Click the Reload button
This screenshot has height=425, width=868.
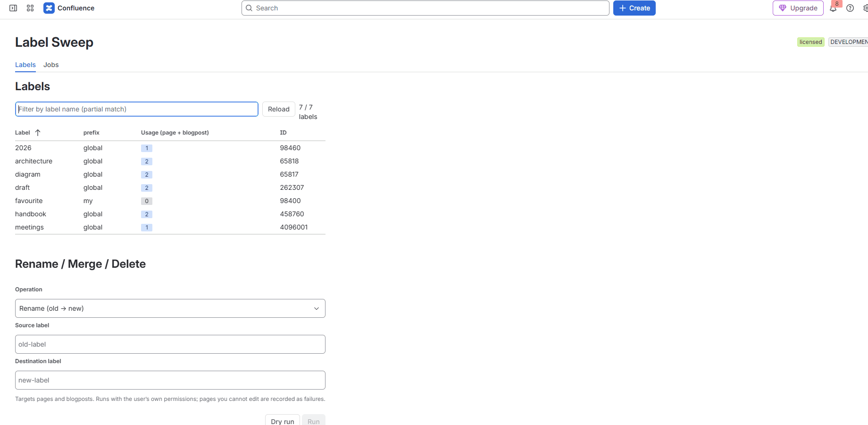(279, 109)
